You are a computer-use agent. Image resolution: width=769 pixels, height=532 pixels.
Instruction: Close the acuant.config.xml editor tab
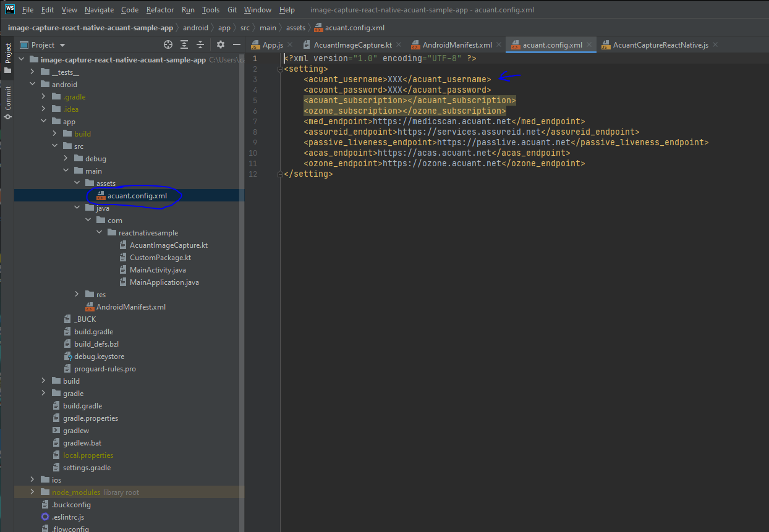click(589, 45)
